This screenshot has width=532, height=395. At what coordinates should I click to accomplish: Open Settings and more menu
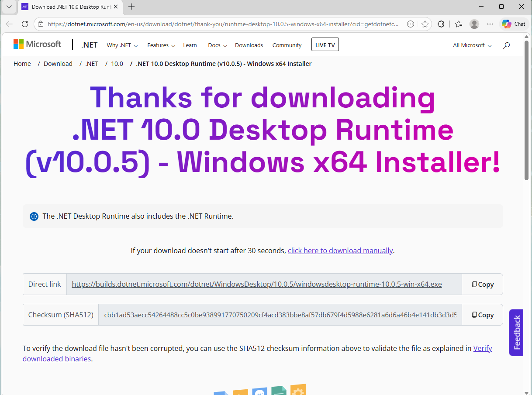click(x=490, y=24)
